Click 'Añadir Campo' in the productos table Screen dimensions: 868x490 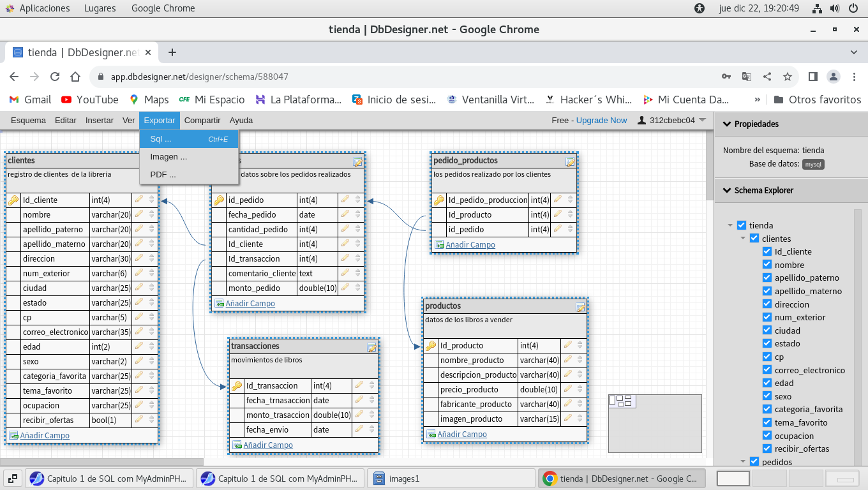point(462,434)
